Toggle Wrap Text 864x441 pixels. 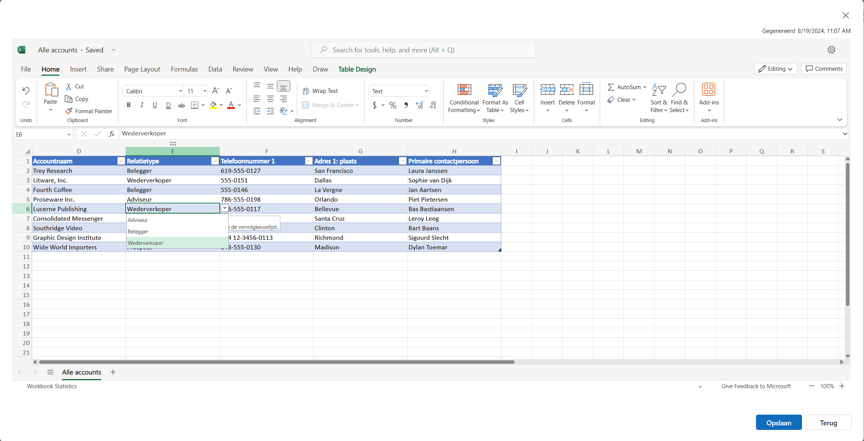pos(320,91)
